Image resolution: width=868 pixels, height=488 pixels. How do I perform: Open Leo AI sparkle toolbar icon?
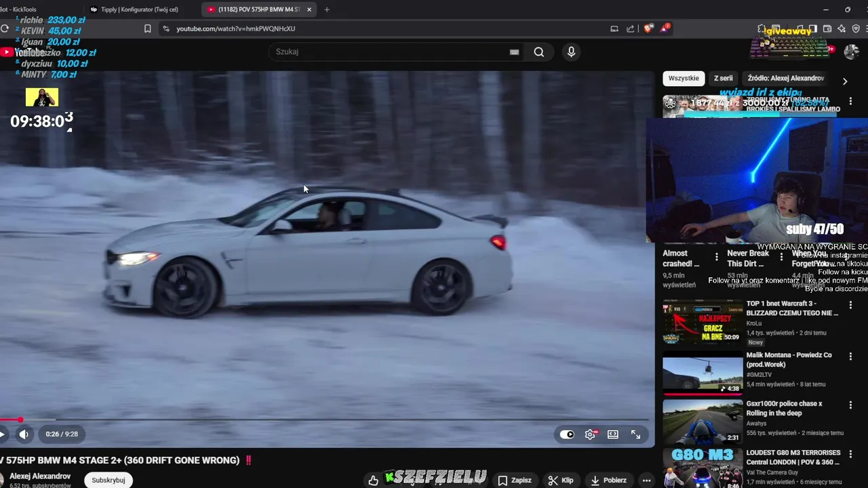pyautogui.click(x=842, y=28)
